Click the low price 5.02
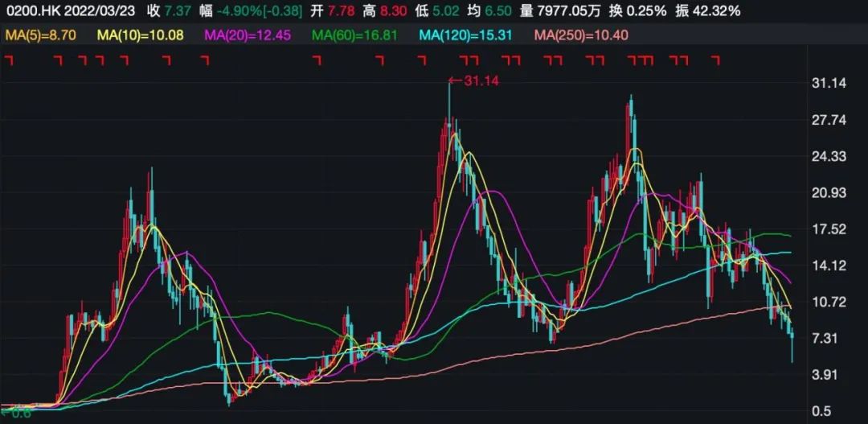The image size is (868, 424). [x=448, y=10]
